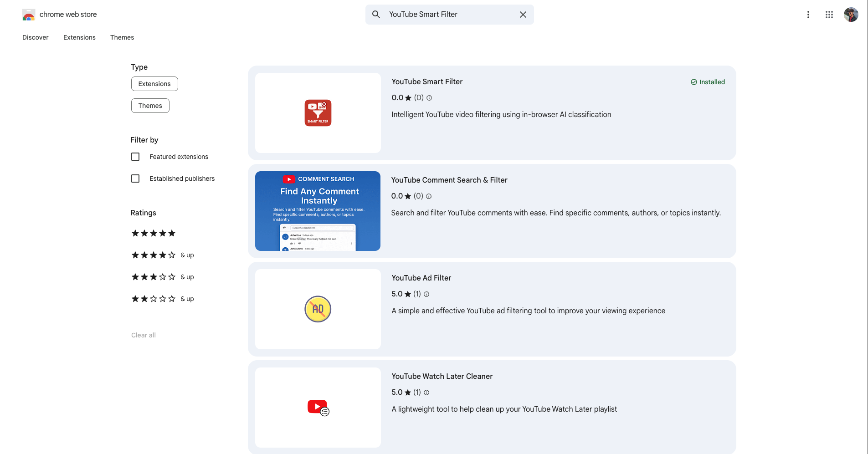Clear the search field with the X icon

(523, 14)
